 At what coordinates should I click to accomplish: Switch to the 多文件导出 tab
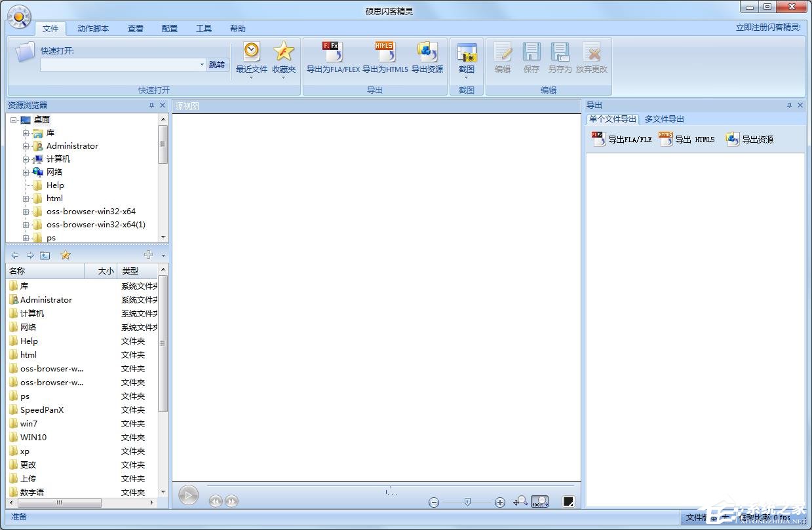coord(664,119)
